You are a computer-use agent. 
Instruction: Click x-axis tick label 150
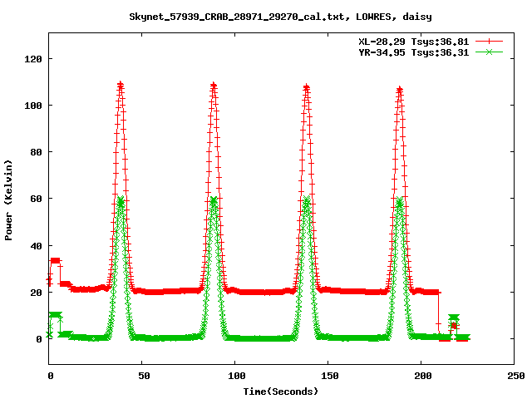coord(330,376)
